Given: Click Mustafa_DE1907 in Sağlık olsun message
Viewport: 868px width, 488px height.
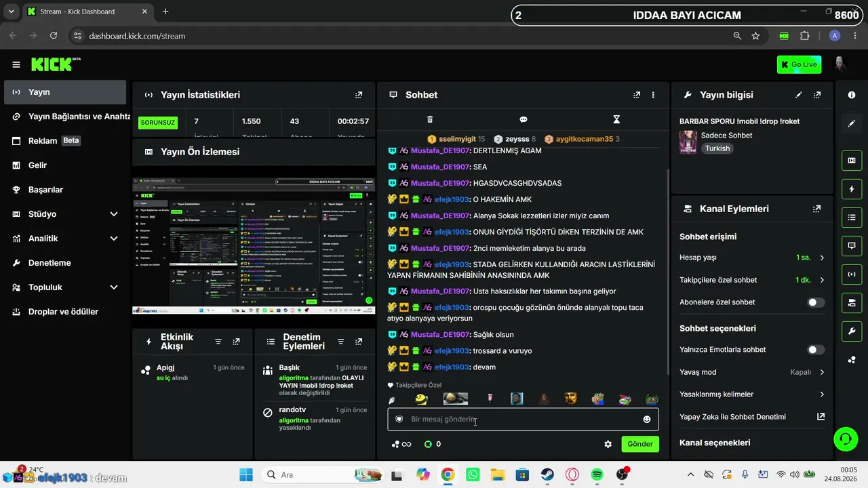Looking at the screenshot, I should click(440, 335).
